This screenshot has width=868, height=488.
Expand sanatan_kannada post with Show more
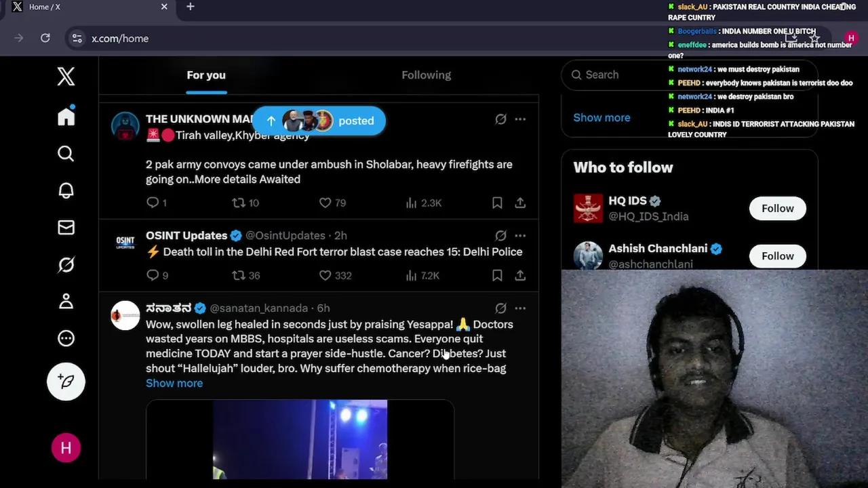(174, 383)
